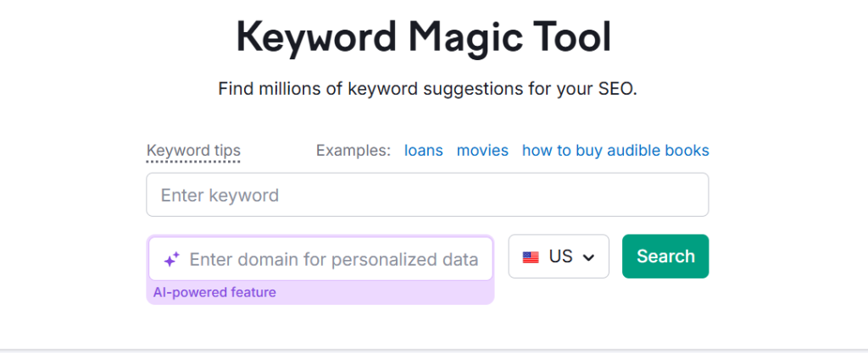The height and width of the screenshot is (353, 868).
Task: Click the Keyword Magic Tool heading
Action: point(423,37)
